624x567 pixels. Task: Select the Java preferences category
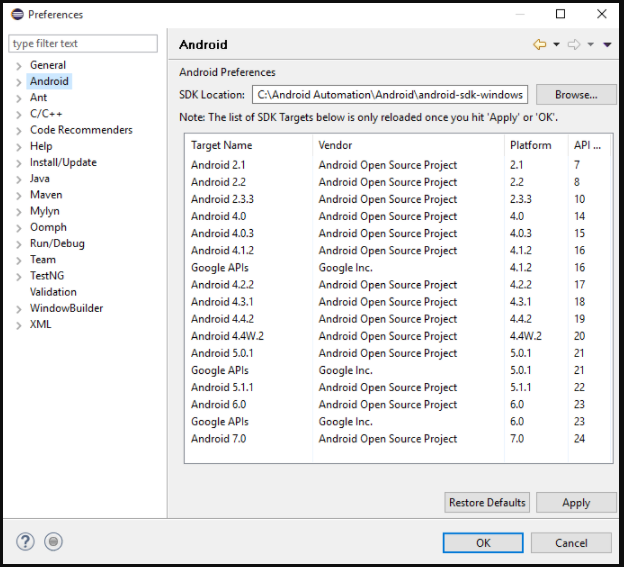[x=39, y=178]
